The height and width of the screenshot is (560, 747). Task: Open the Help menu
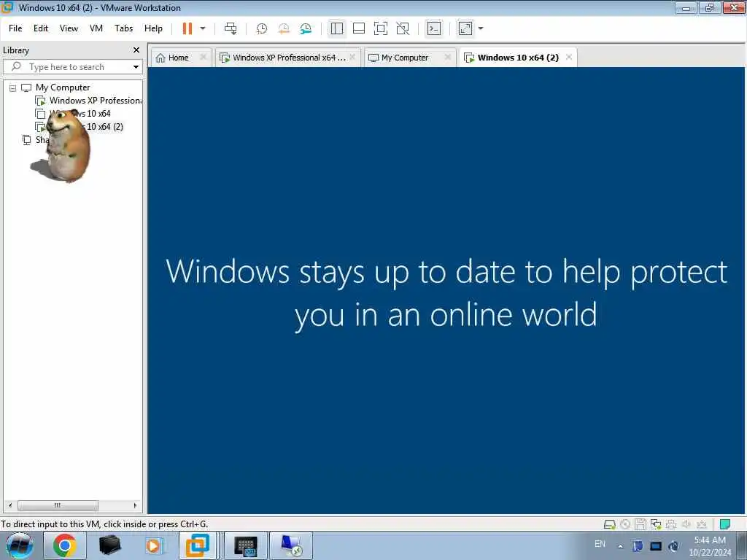pos(153,28)
